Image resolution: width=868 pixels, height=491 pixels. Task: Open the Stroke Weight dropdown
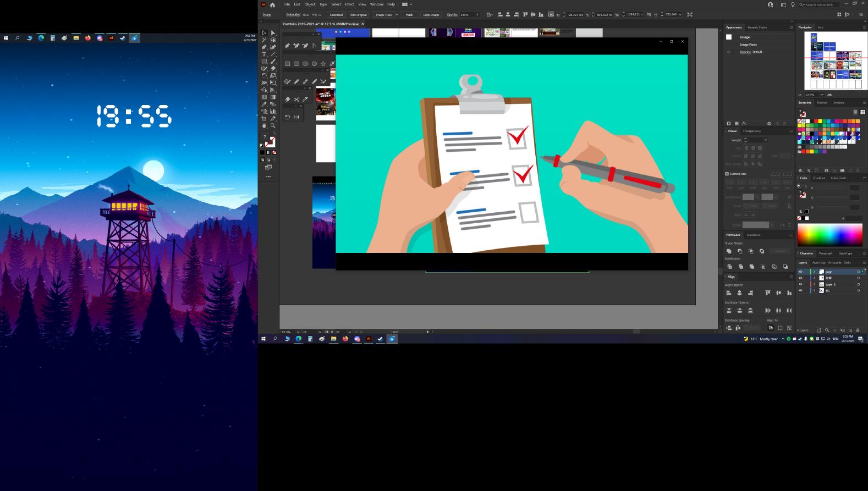click(x=765, y=140)
